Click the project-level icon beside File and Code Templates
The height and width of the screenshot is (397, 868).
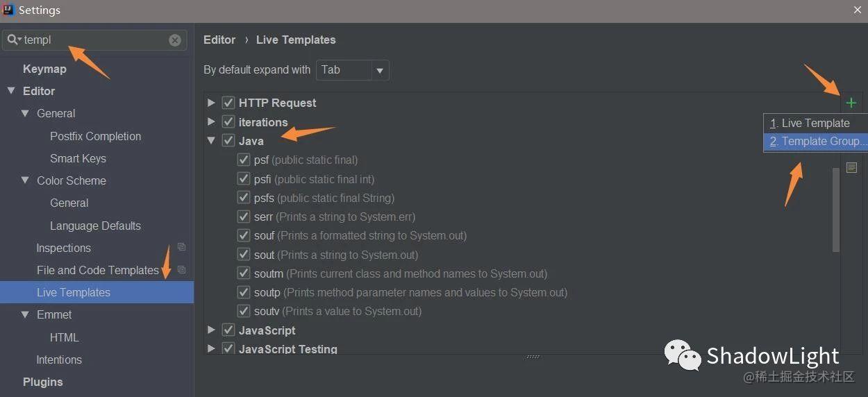point(181,269)
